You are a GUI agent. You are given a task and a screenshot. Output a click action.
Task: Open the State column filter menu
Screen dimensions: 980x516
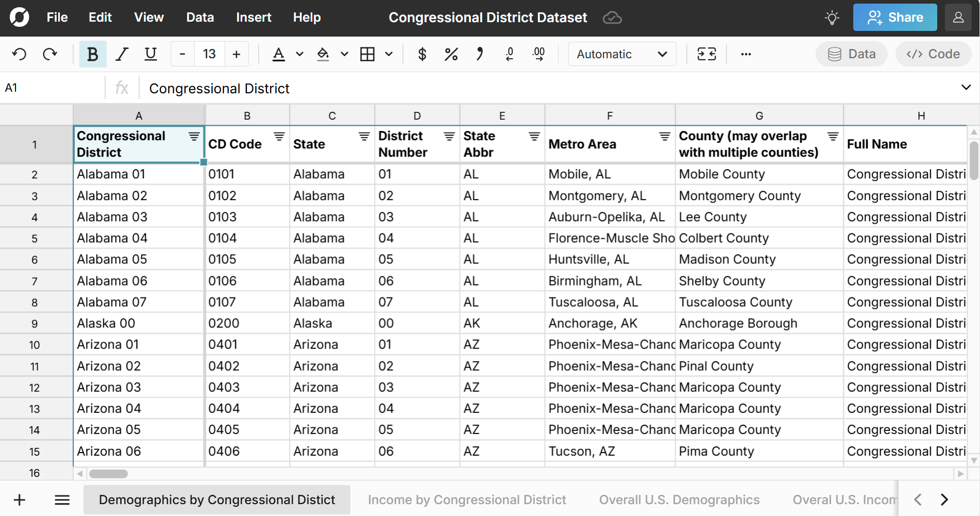364,137
